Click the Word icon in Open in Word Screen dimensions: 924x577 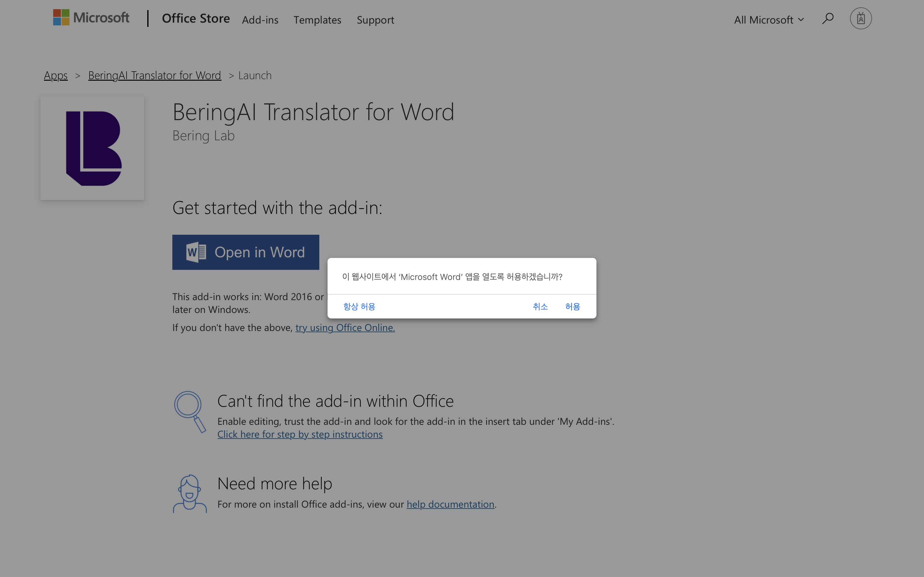(196, 252)
